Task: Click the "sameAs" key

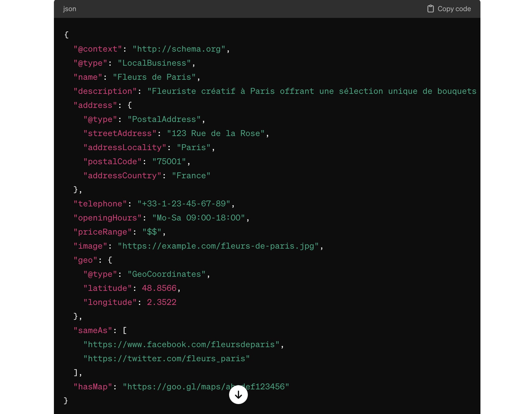Action: pyautogui.click(x=93, y=330)
